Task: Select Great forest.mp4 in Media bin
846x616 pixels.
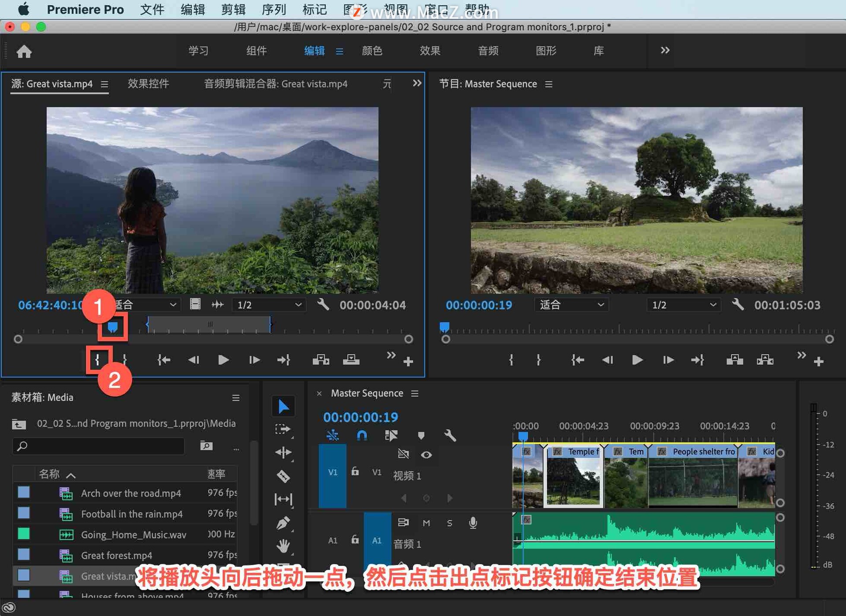Action: 116,555
